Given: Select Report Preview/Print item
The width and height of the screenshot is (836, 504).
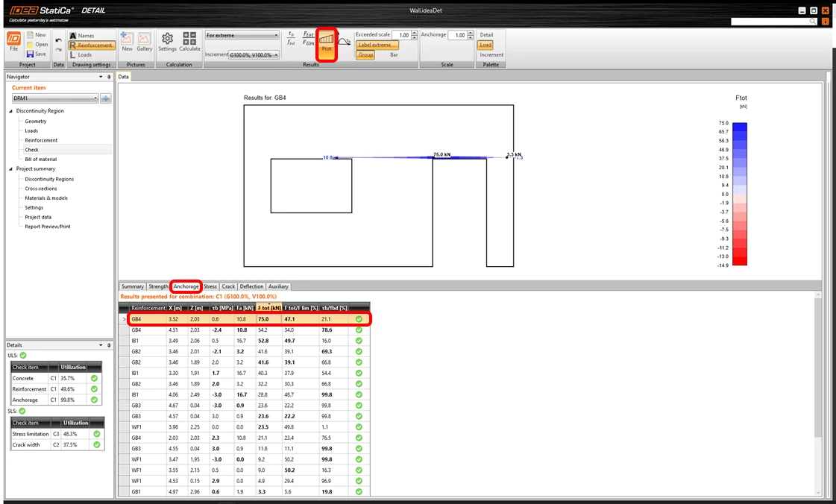Looking at the screenshot, I should click(x=48, y=227).
